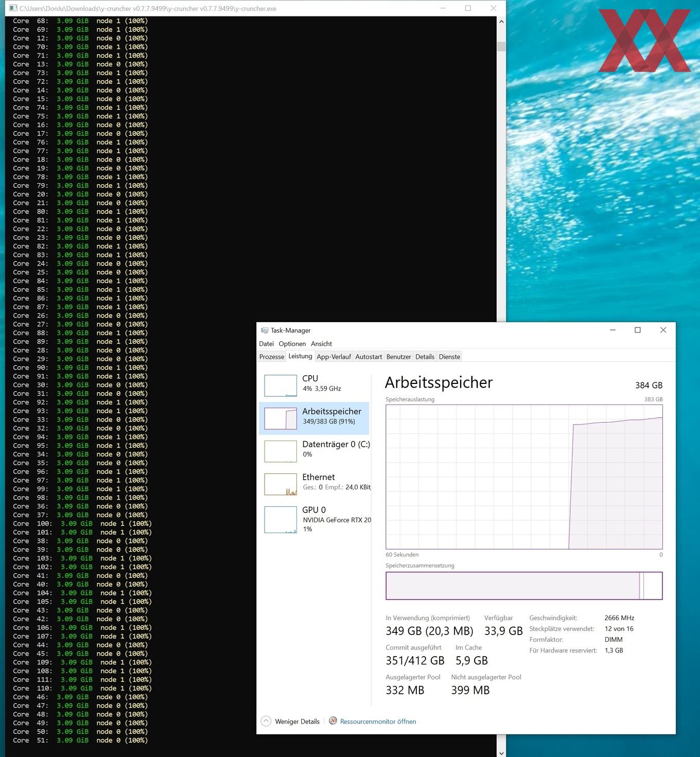Image resolution: width=700 pixels, height=757 pixels.
Task: Click the Speicherzusammensetzung memory composition bar
Action: 524,586
